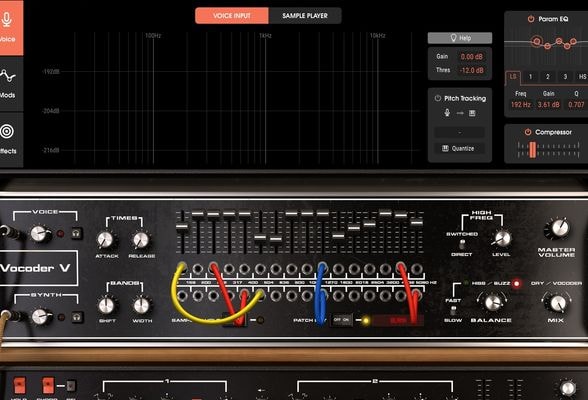Toggle the Synth headphone monitor button
This screenshot has height=400, width=588.
pos(77,317)
